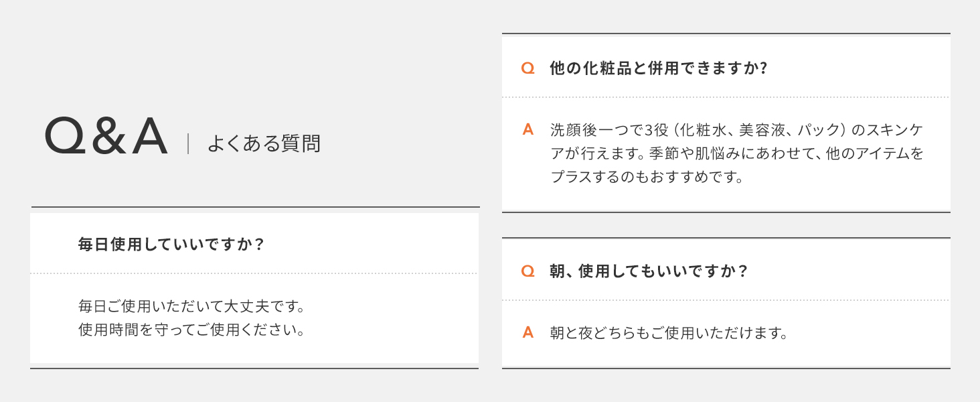Click the orange Q icon beside 他の化粧品と併用できますか?

coord(527,68)
